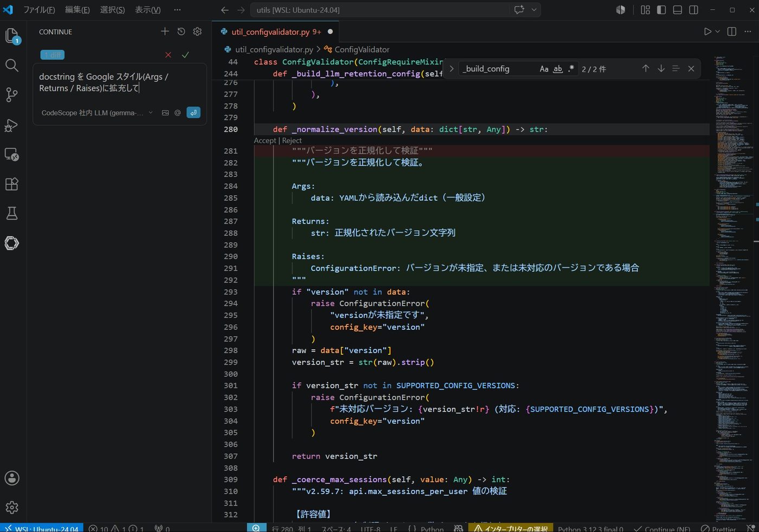This screenshot has width=759, height=532.
Task: Close the find widget
Action: click(691, 68)
